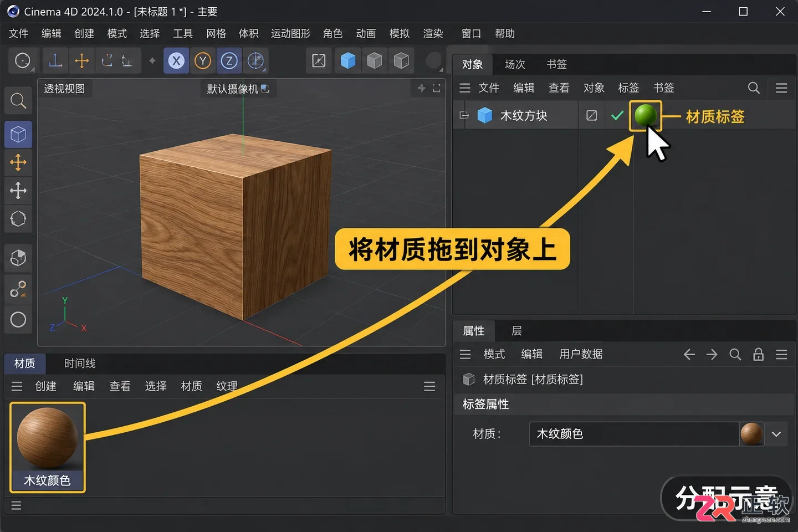The width and height of the screenshot is (798, 532).
Task: Click 纹理 in the Material manager
Action: click(x=227, y=386)
